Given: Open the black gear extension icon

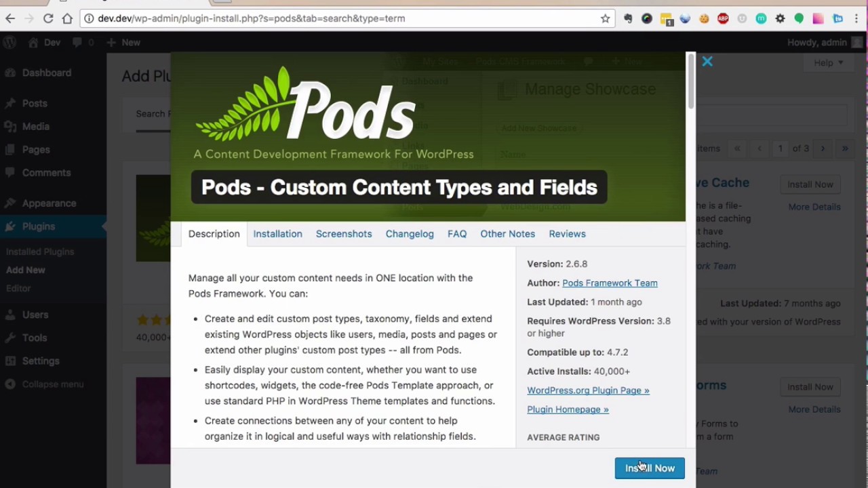Looking at the screenshot, I should [780, 19].
